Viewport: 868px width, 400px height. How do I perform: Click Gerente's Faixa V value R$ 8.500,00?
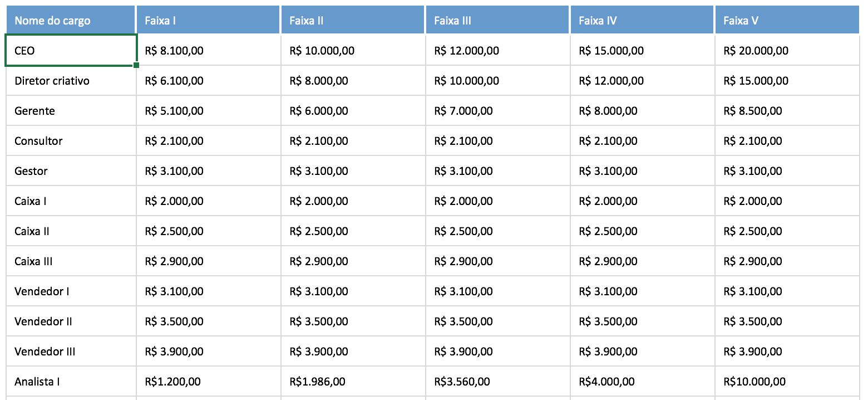coord(787,111)
